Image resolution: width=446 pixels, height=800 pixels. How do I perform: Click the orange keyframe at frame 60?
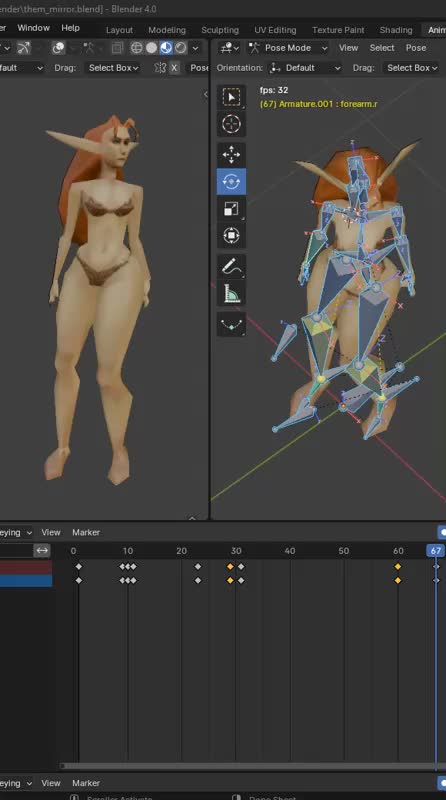click(398, 567)
